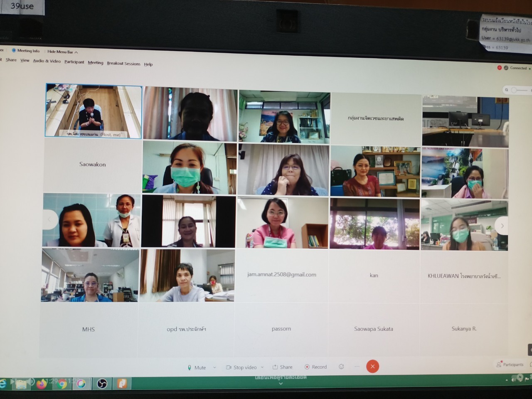Open the Participants panel
The image size is (532, 399).
(x=510, y=365)
